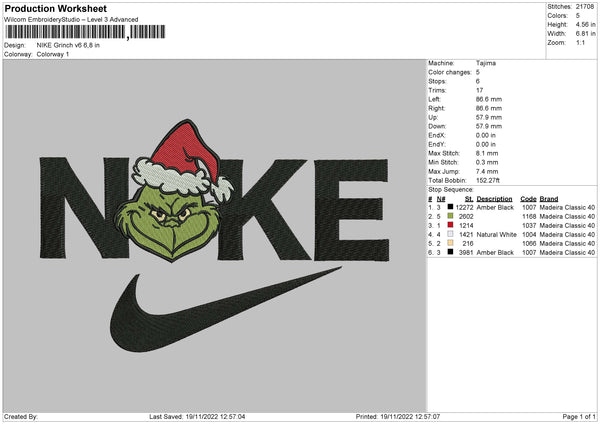
Task: Select the "Production Worksheet" title
Action: (x=56, y=8)
